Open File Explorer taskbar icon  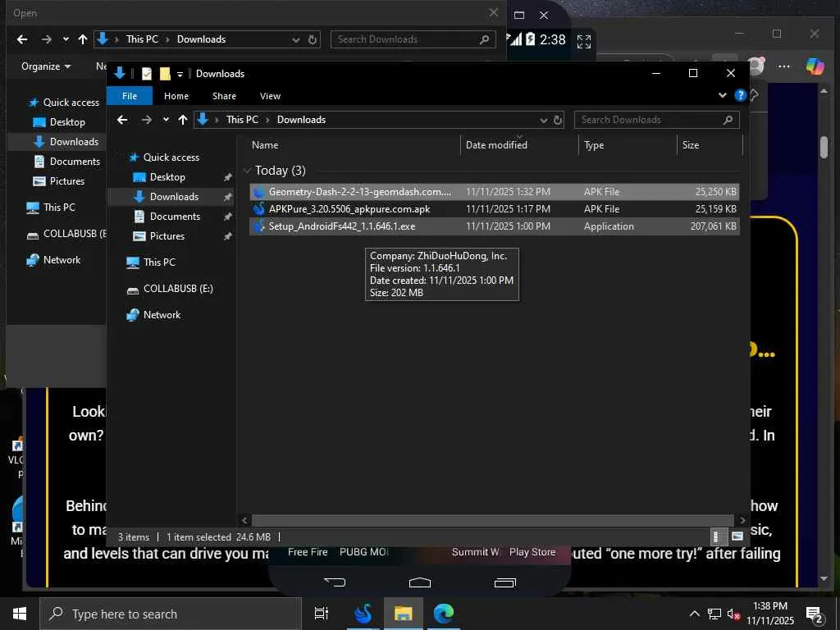(403, 614)
